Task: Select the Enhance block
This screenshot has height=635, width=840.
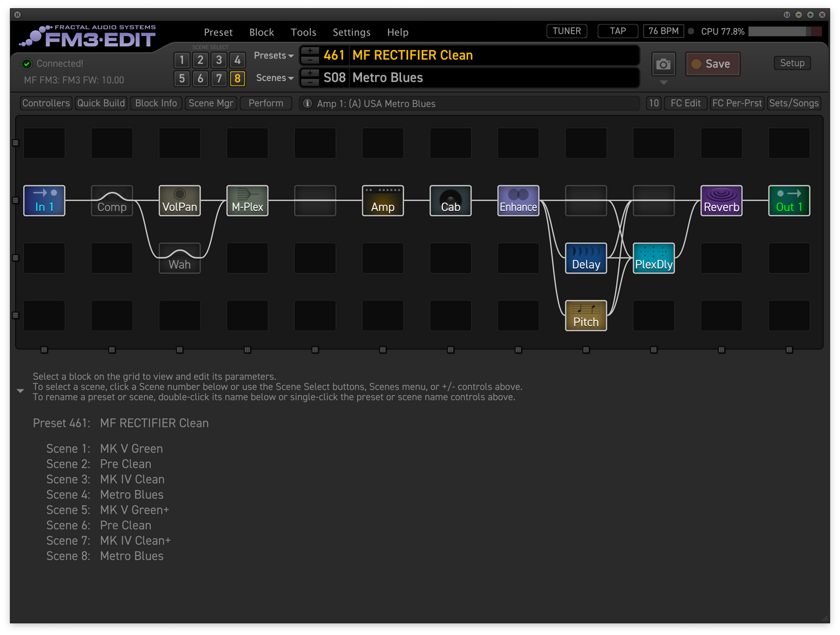Action: pyautogui.click(x=518, y=201)
